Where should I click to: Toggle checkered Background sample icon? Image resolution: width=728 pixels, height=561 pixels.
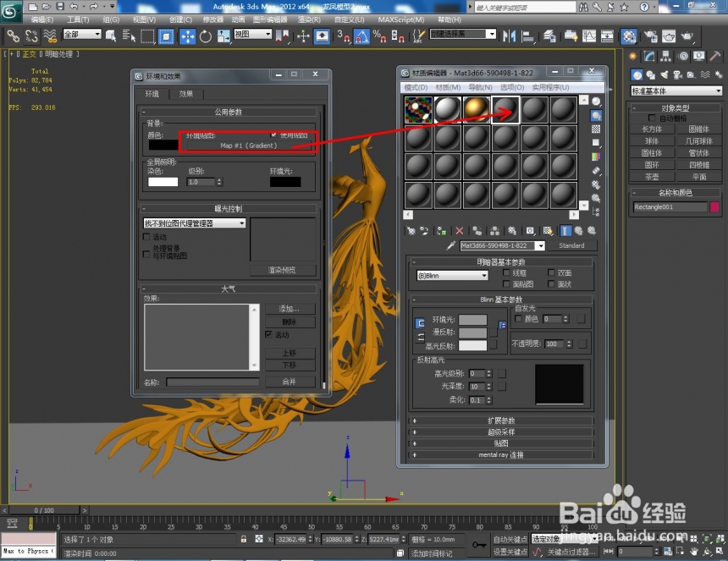(596, 129)
